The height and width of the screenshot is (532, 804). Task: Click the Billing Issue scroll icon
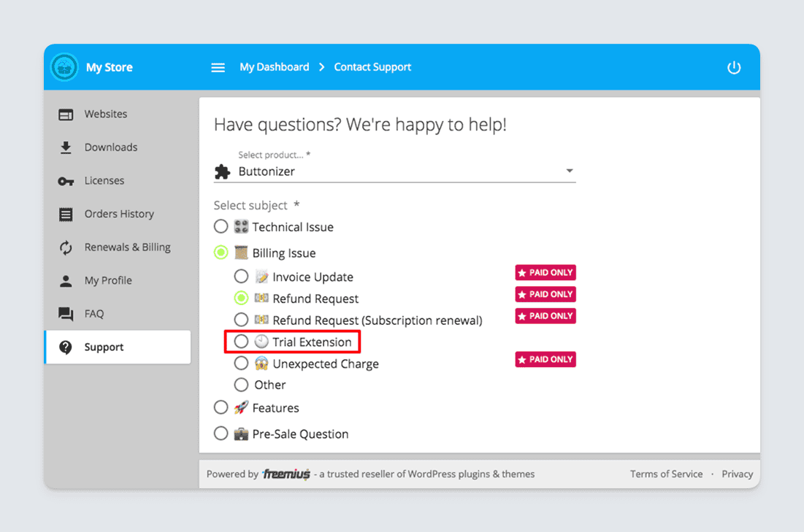(x=241, y=252)
